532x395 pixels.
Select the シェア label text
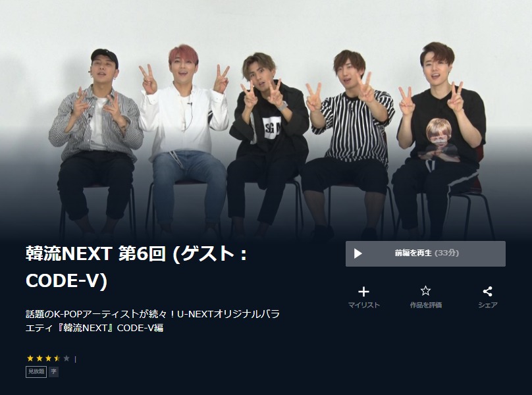tap(487, 305)
